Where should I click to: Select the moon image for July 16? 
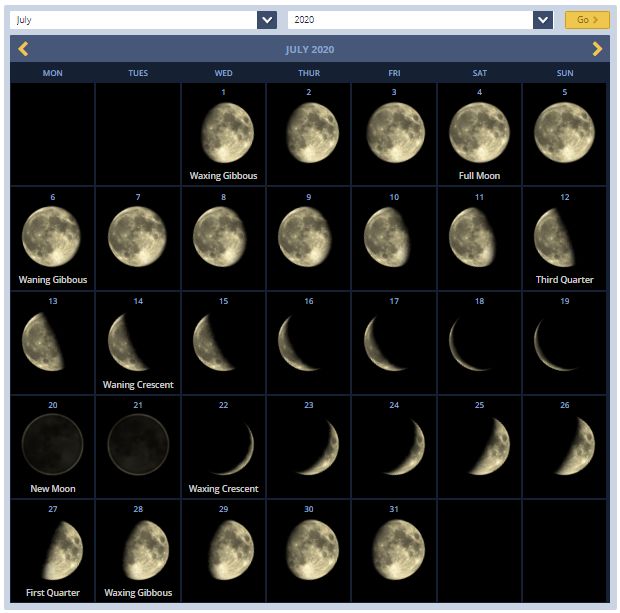[297, 343]
